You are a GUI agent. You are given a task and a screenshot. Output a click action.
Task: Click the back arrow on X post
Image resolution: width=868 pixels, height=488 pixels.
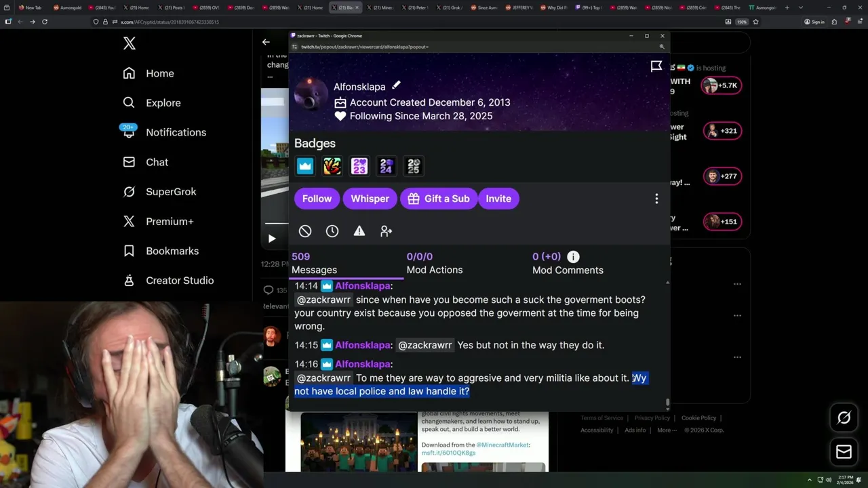[x=266, y=42]
